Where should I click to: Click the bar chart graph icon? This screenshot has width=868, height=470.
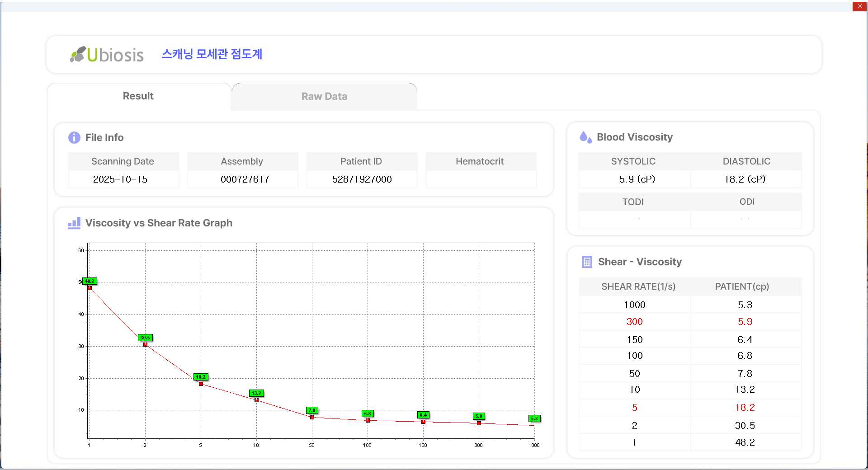tap(74, 223)
